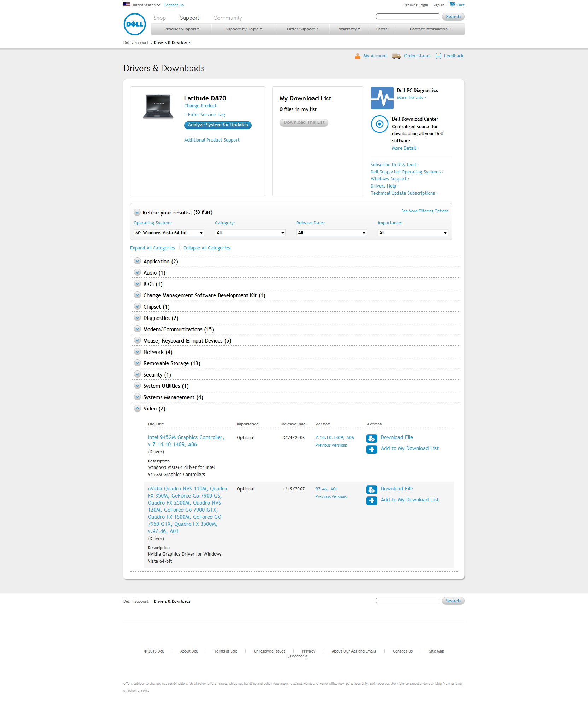Screen dimensions: 588x701
Task: Expand the Network category
Action: tap(138, 352)
